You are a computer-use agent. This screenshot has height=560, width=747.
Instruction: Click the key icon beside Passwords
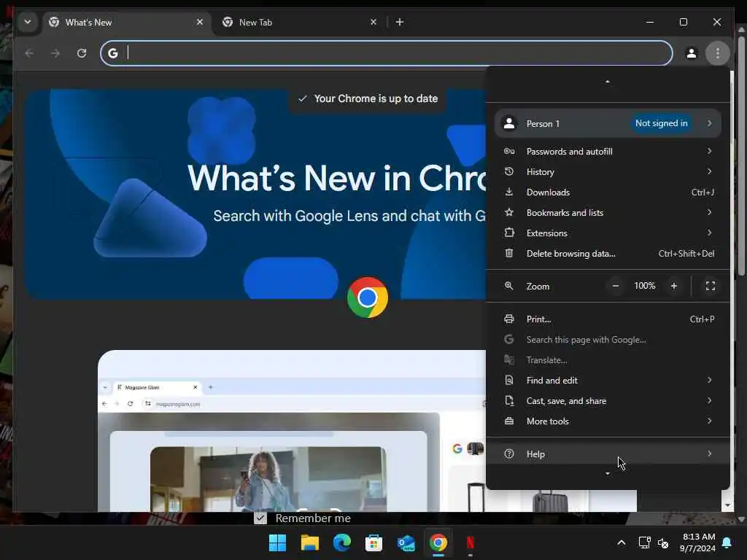pos(508,152)
